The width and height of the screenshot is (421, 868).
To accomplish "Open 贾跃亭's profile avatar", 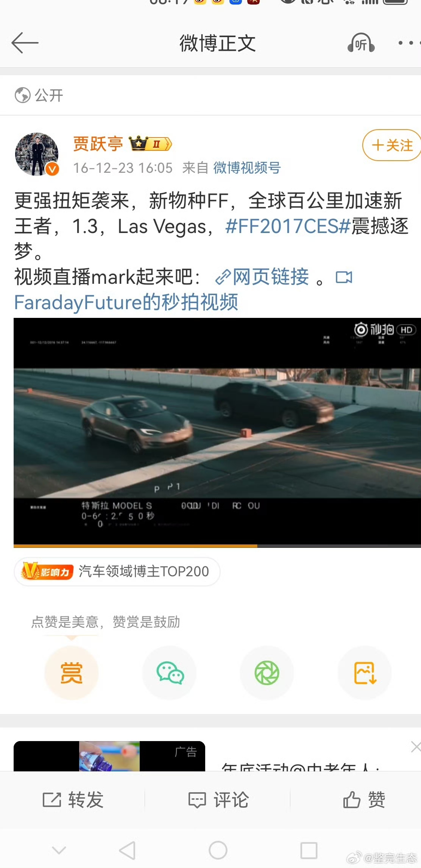I will point(37,154).
